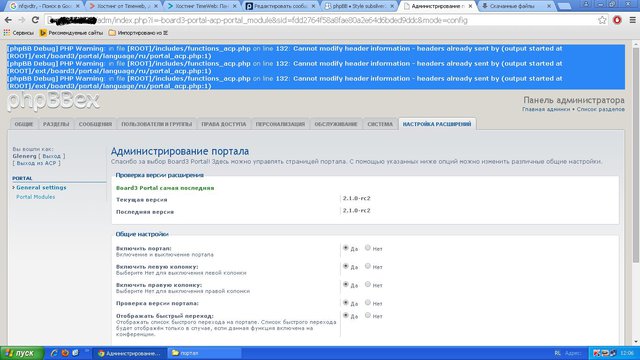
Task: Click the red Opera extension icon
Action: (x=617, y=20)
